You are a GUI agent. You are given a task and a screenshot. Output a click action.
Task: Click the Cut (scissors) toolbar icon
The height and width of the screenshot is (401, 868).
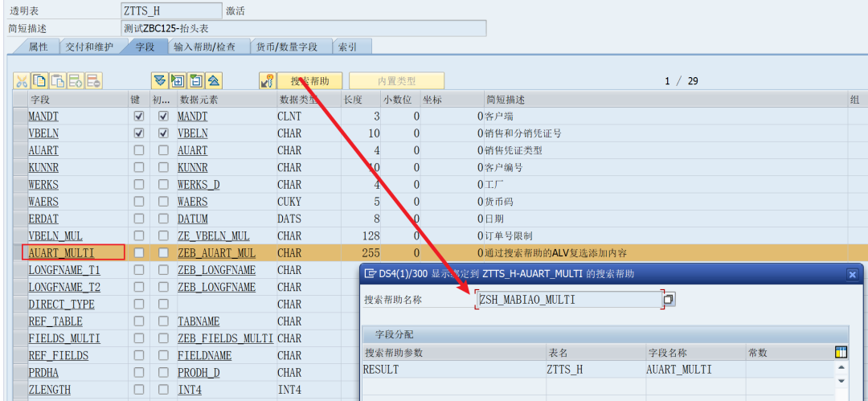click(x=22, y=81)
